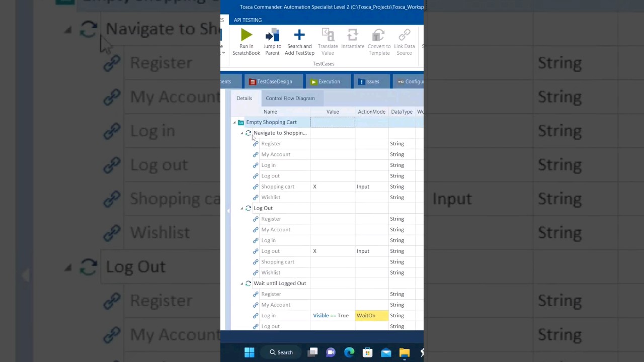Collapse the Empty Shopping Cart test case
This screenshot has height=362, width=644.
pos(234,122)
